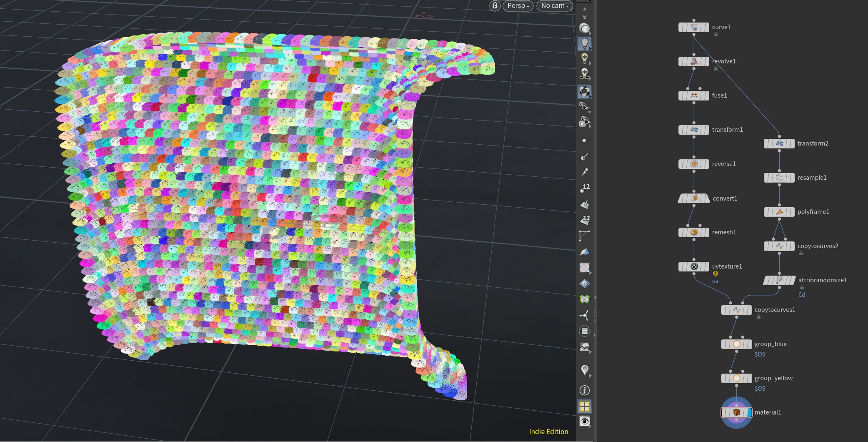Click the display points icon

click(584, 141)
